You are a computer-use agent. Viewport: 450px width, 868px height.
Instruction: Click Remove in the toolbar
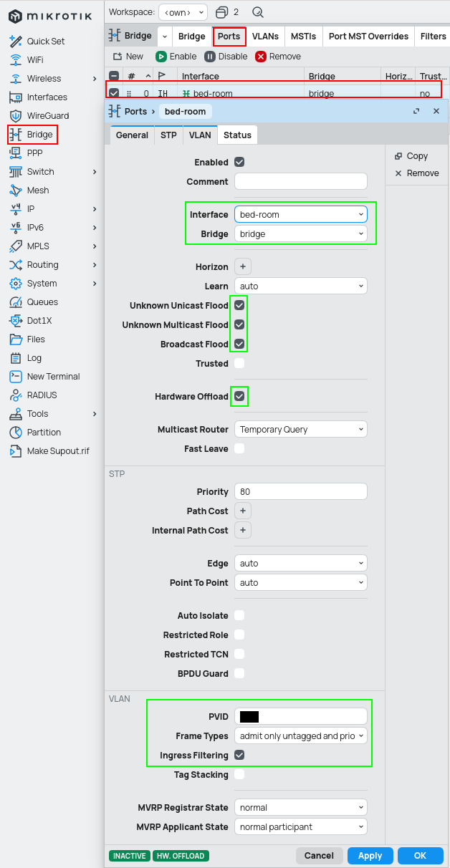click(279, 57)
